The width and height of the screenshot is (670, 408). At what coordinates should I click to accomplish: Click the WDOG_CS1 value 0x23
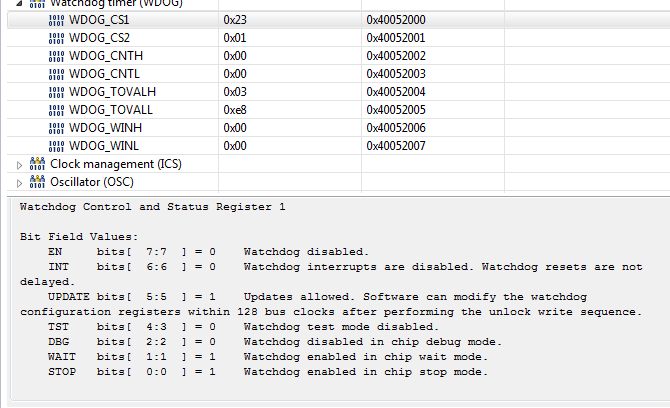[x=236, y=19]
